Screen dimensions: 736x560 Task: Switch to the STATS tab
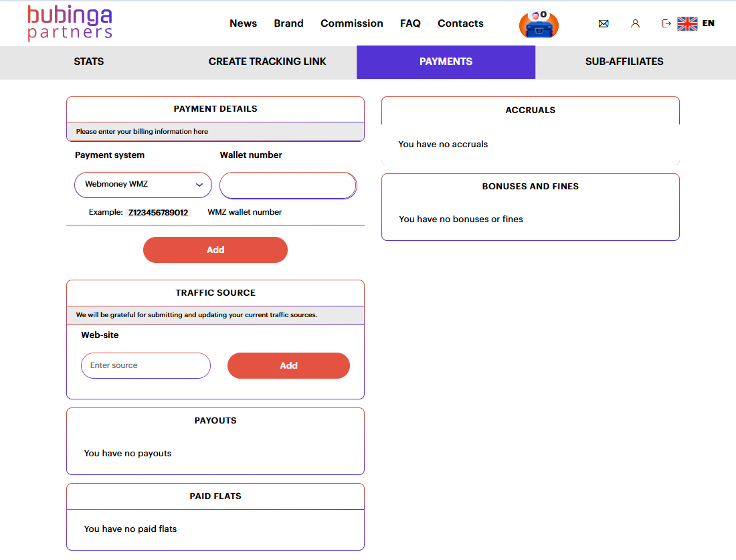point(89,62)
